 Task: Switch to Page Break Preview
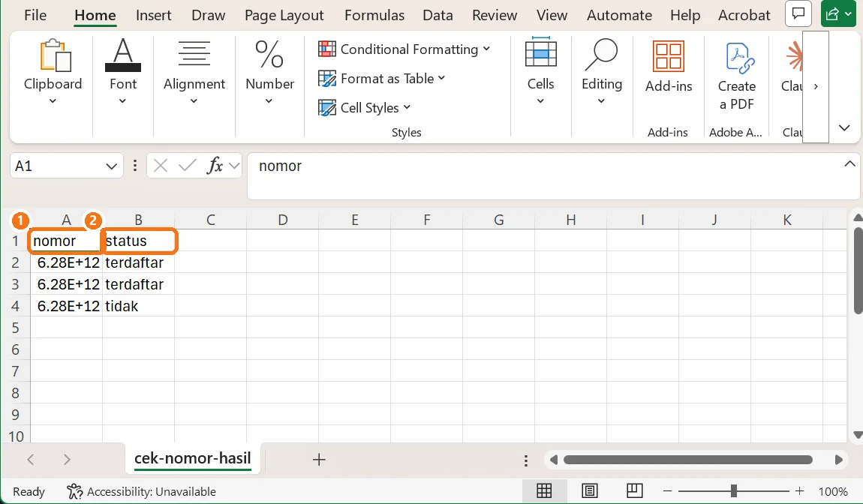click(x=635, y=490)
